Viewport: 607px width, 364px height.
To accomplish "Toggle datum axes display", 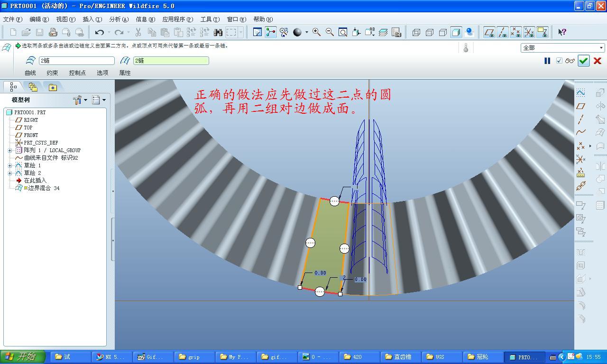I will pos(502,32).
